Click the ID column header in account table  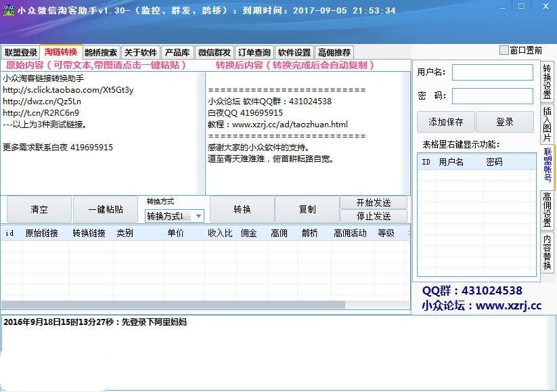click(426, 162)
